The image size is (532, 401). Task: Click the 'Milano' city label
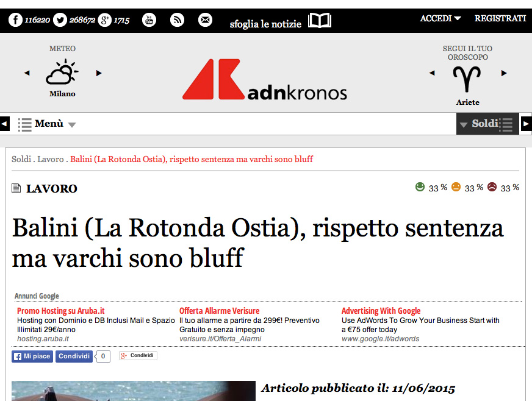click(62, 94)
